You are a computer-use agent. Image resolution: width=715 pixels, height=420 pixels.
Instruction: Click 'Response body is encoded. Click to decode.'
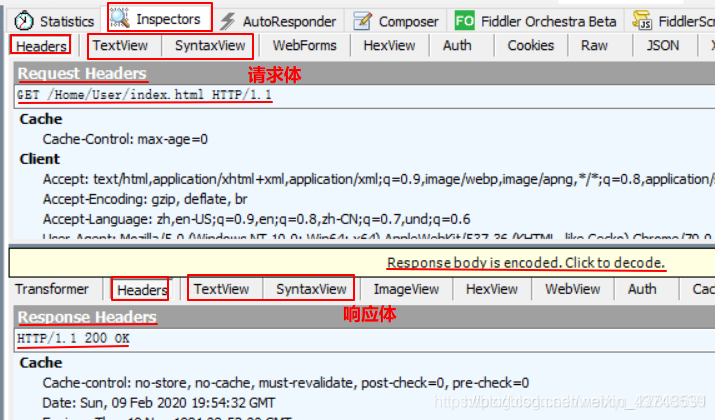tap(526, 263)
